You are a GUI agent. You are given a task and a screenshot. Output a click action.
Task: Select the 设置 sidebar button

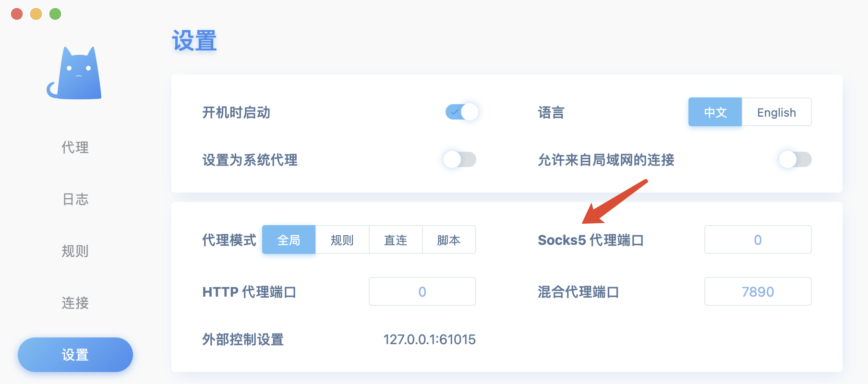[75, 355]
